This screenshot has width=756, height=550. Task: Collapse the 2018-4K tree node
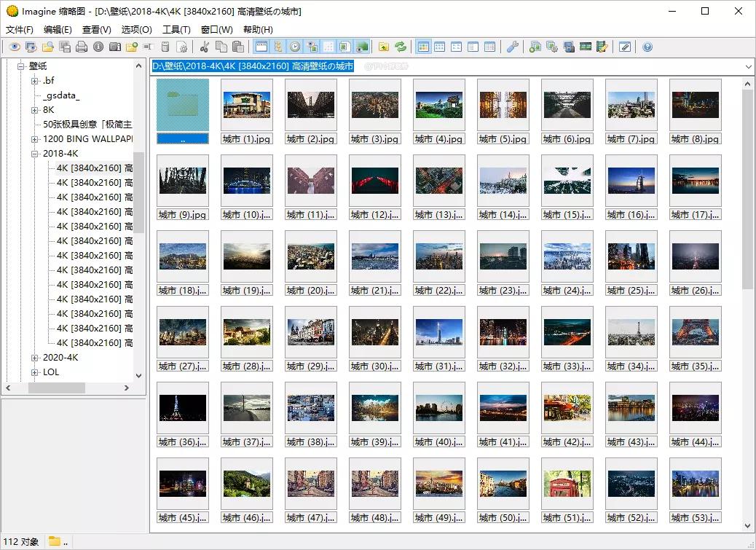tap(34, 154)
